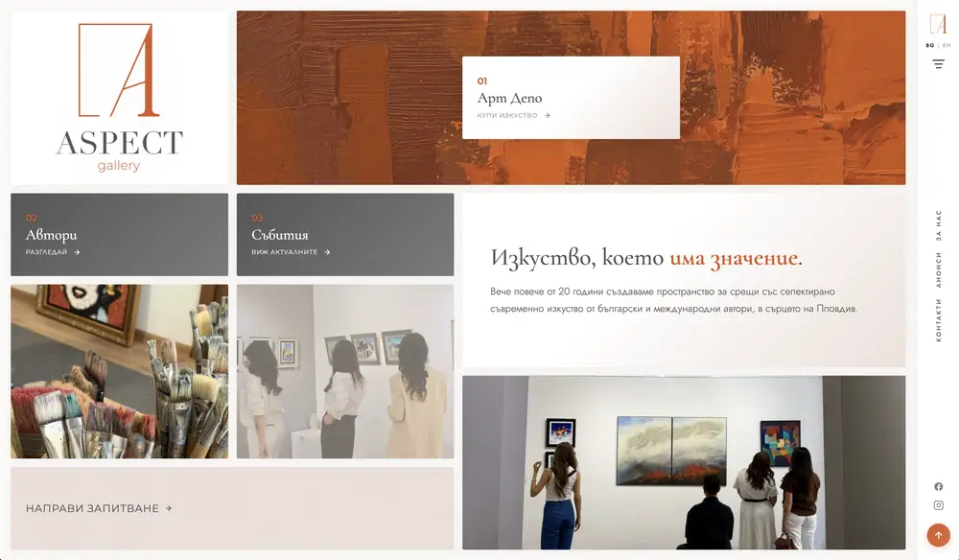
Task: Click the orange scroll-to-top arrow button
Action: 938,535
